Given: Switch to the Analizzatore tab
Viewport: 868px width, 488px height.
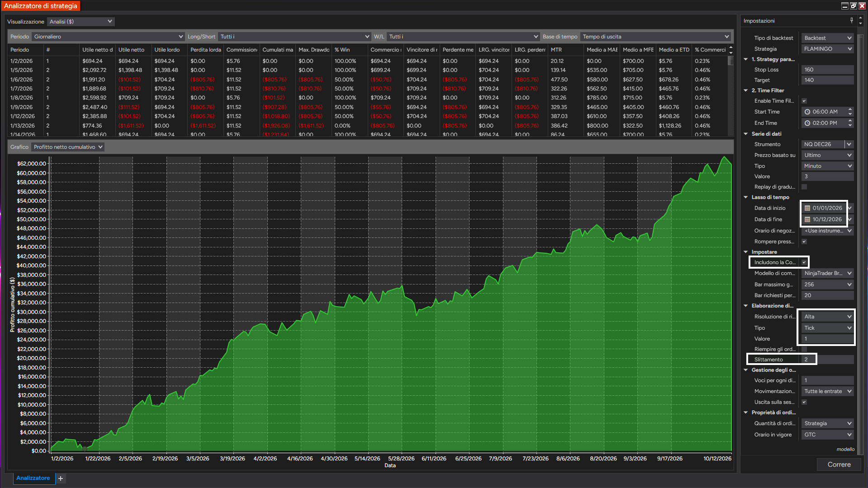Looking at the screenshot, I should pos(33,478).
